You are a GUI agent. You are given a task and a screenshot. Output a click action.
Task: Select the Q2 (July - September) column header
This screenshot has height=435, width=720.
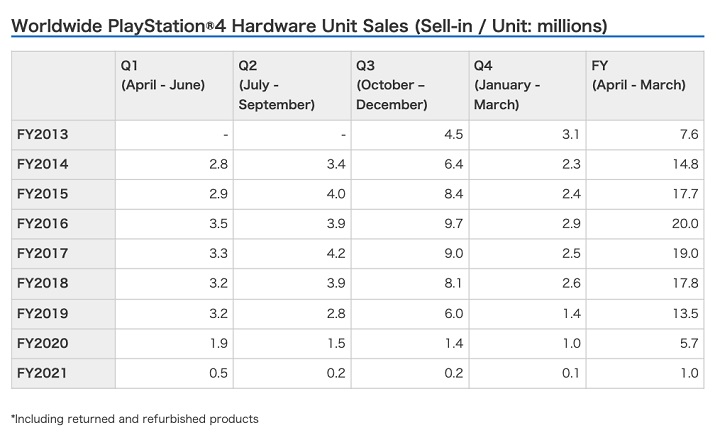coord(276,85)
